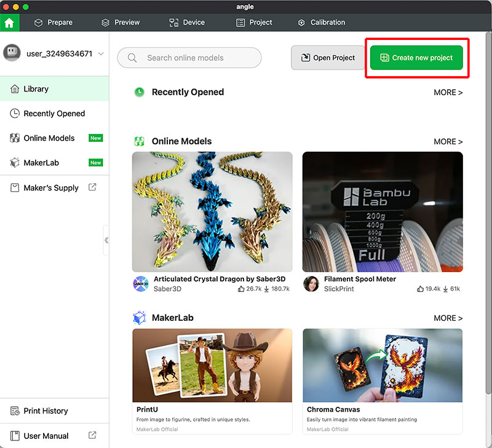Click the magnifier search icon

[132, 58]
